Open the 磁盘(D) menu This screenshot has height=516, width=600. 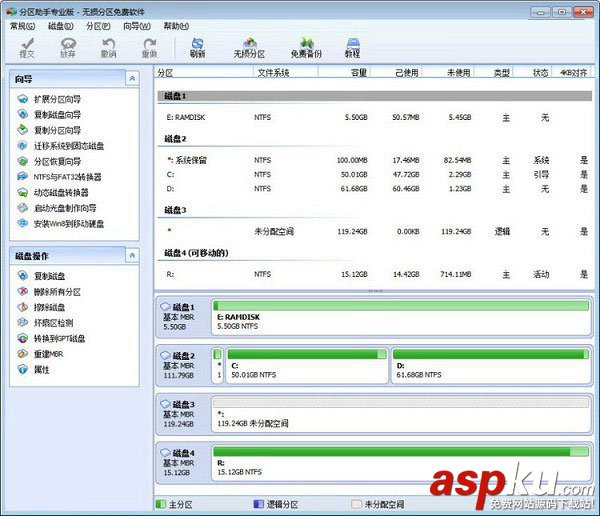[59, 26]
